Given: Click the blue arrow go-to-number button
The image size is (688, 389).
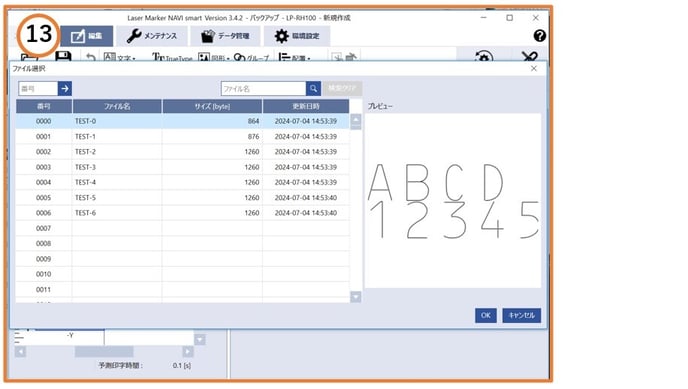Looking at the screenshot, I should (65, 89).
